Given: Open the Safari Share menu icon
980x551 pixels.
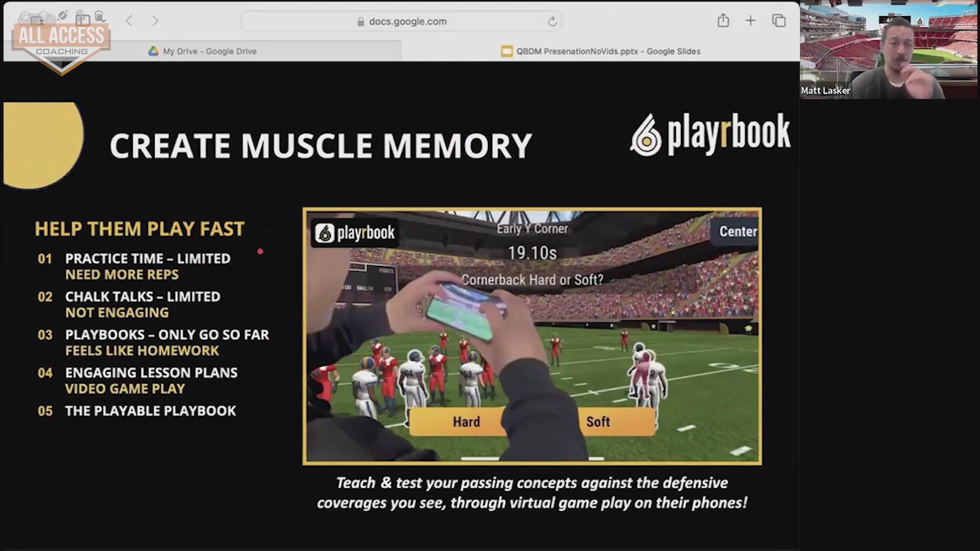Looking at the screenshot, I should [x=723, y=20].
